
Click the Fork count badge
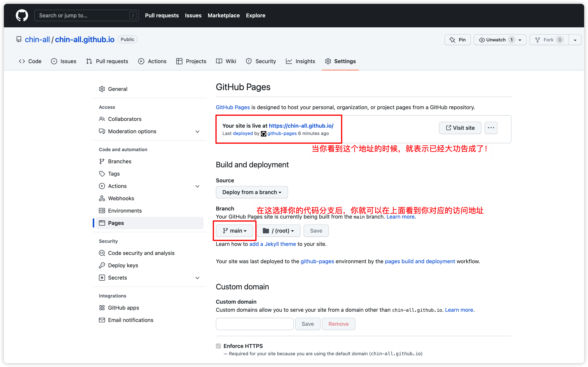point(560,40)
